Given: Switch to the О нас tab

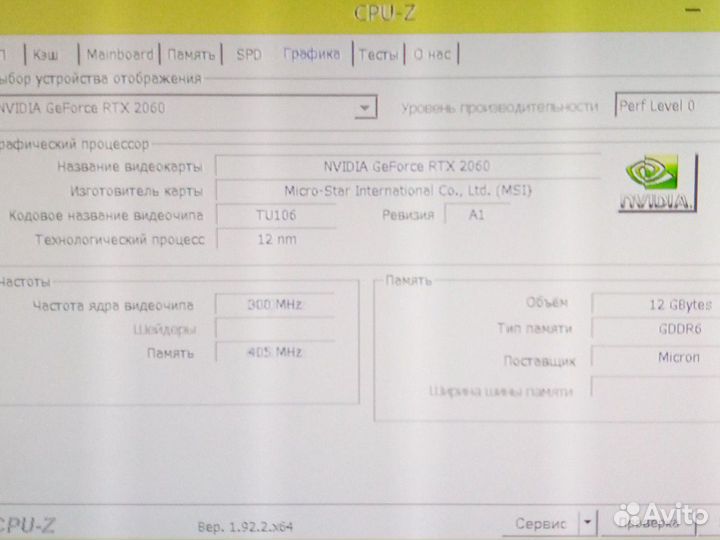Looking at the screenshot, I should pos(432,55).
